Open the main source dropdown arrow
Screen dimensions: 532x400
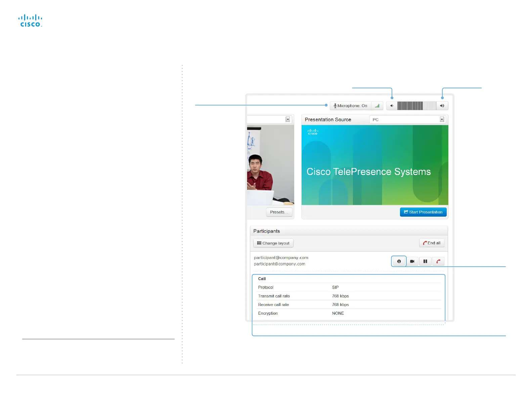click(x=288, y=120)
